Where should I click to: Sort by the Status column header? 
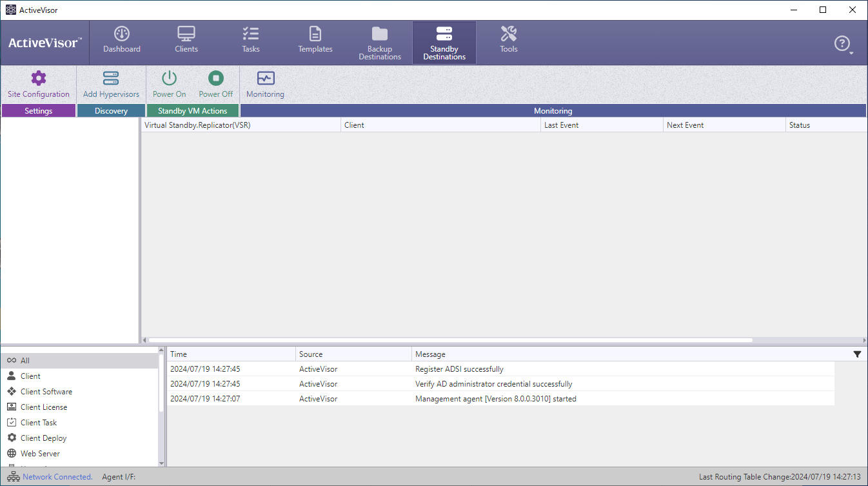[x=826, y=125]
